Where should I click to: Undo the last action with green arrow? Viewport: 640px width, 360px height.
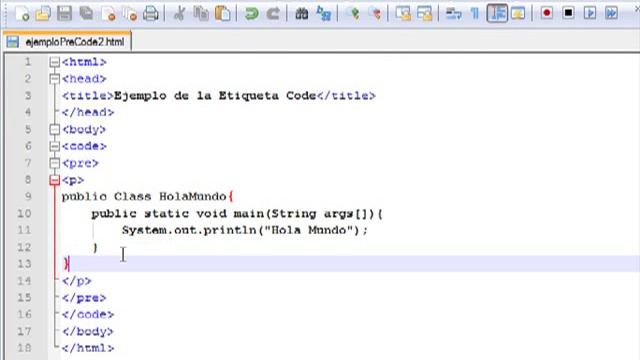point(251,13)
